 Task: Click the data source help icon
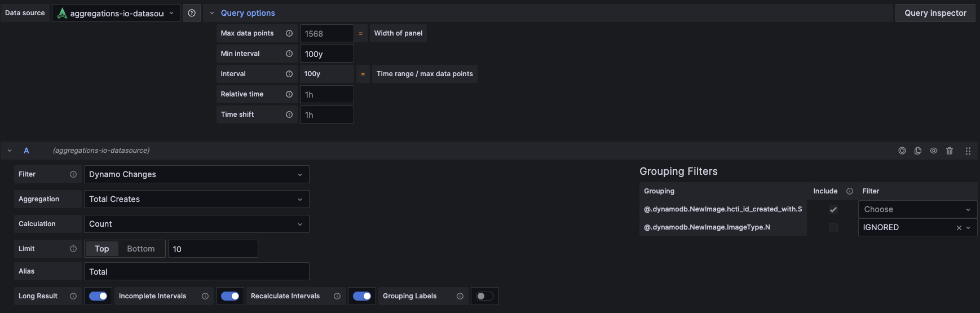(x=192, y=13)
